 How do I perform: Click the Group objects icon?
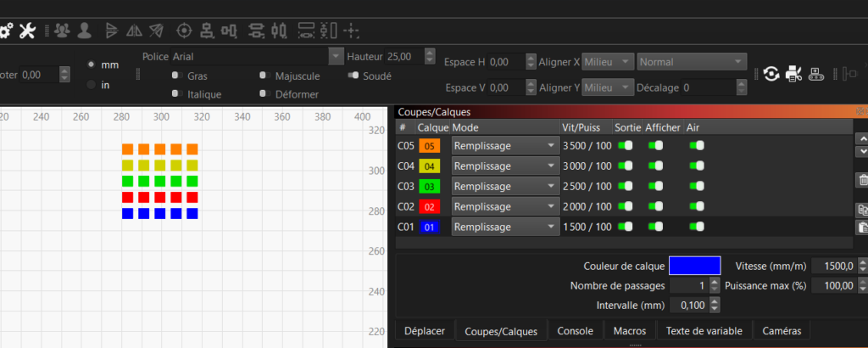point(63,31)
